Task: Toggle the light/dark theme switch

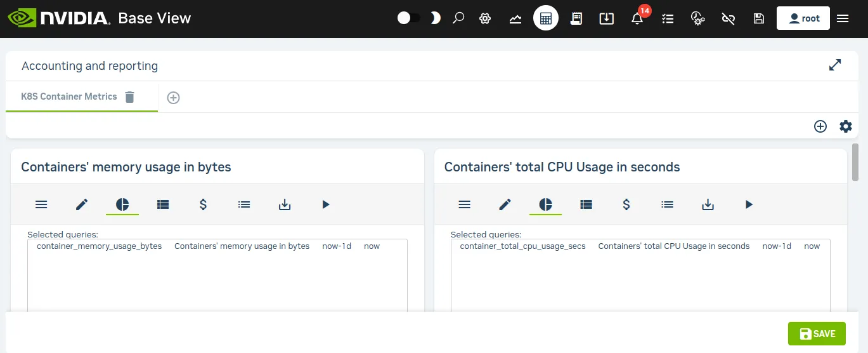Action: [x=408, y=18]
